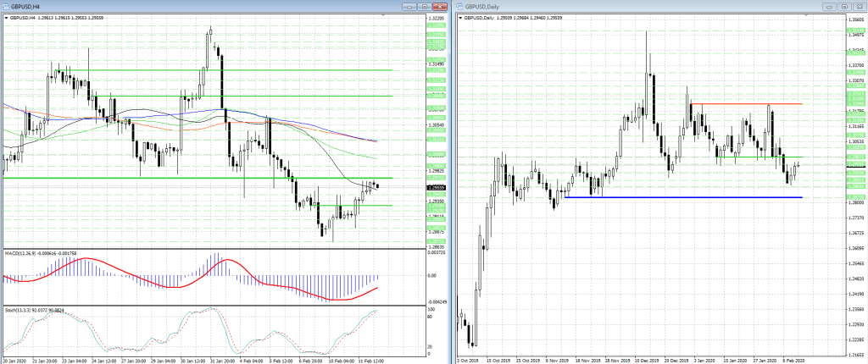Screen dimensions: 868x364
Task: Click the GBPUSD,H4 chart window icon
Action: pos(5,6)
